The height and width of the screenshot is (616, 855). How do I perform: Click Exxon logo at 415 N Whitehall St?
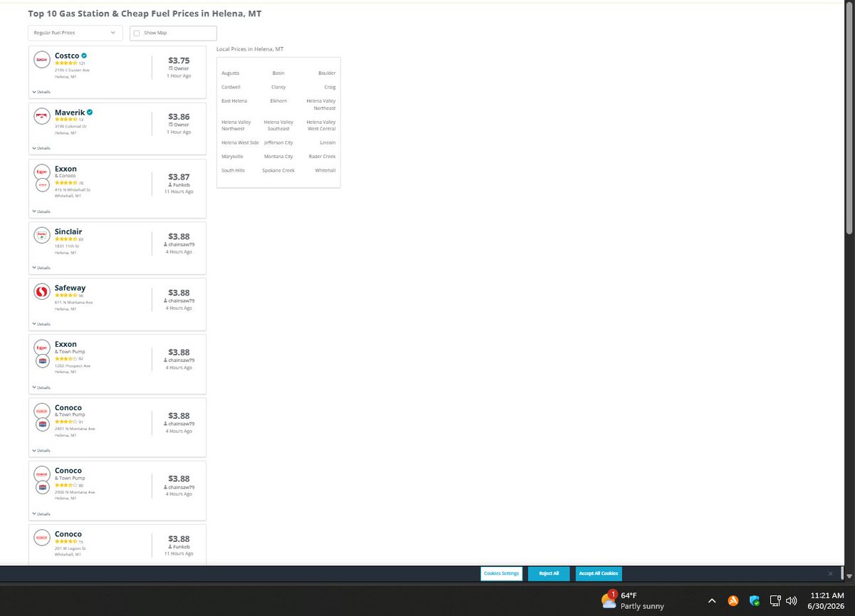pyautogui.click(x=42, y=172)
